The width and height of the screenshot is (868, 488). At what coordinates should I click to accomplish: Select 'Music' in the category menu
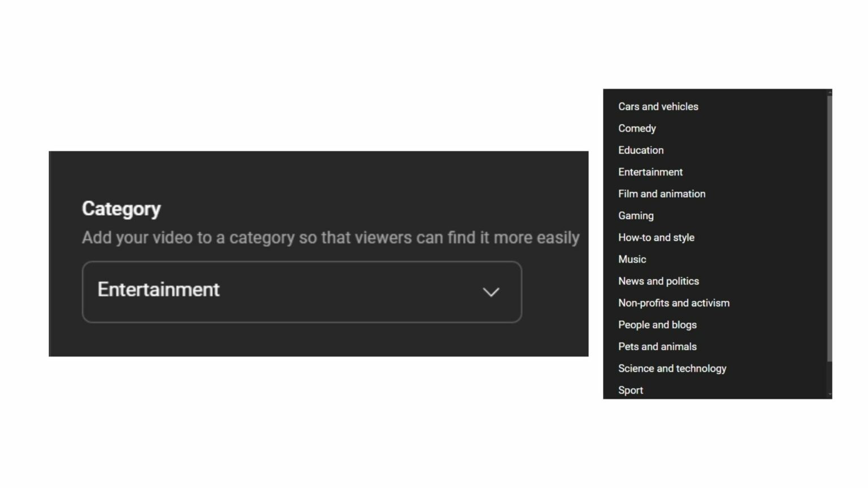tap(632, 259)
